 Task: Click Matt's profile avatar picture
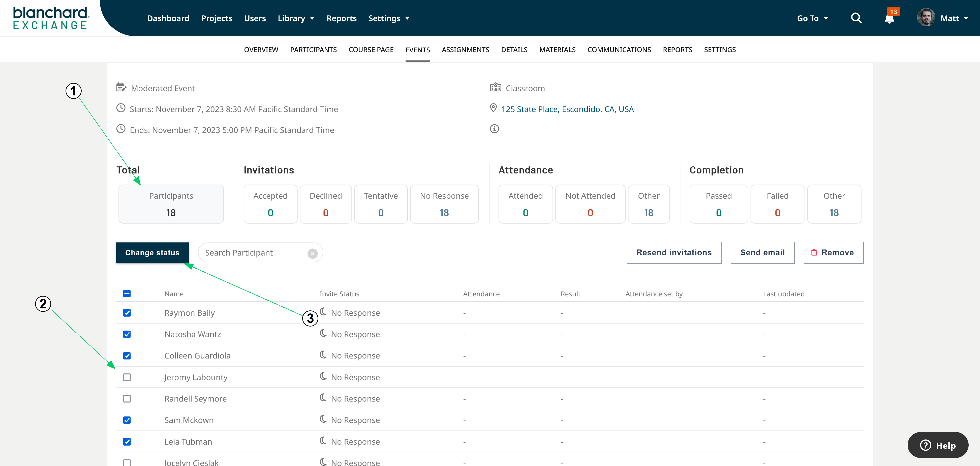point(926,18)
